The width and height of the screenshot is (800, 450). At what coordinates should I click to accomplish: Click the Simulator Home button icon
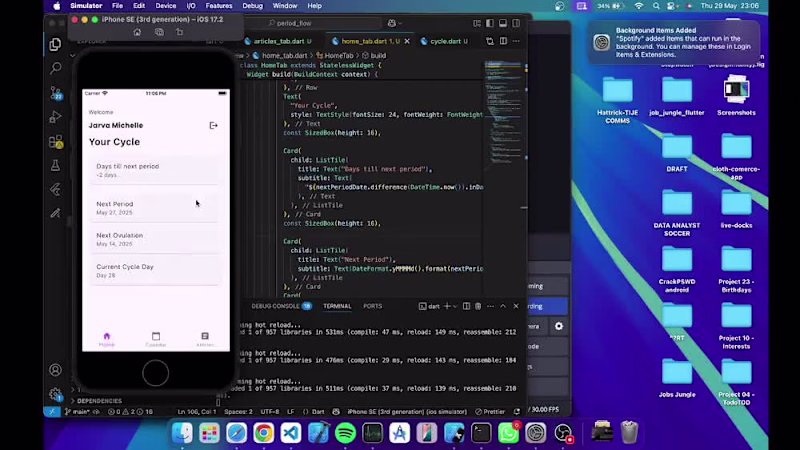click(x=137, y=32)
